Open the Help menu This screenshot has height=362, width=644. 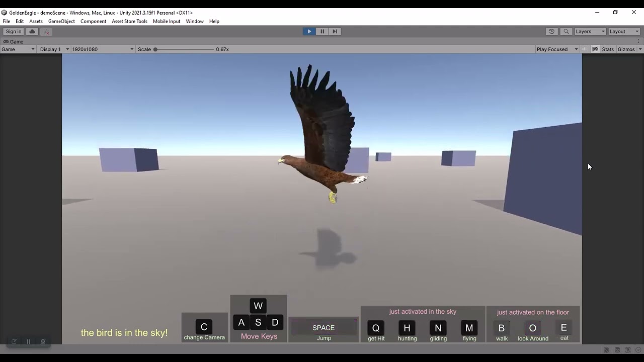tap(214, 21)
